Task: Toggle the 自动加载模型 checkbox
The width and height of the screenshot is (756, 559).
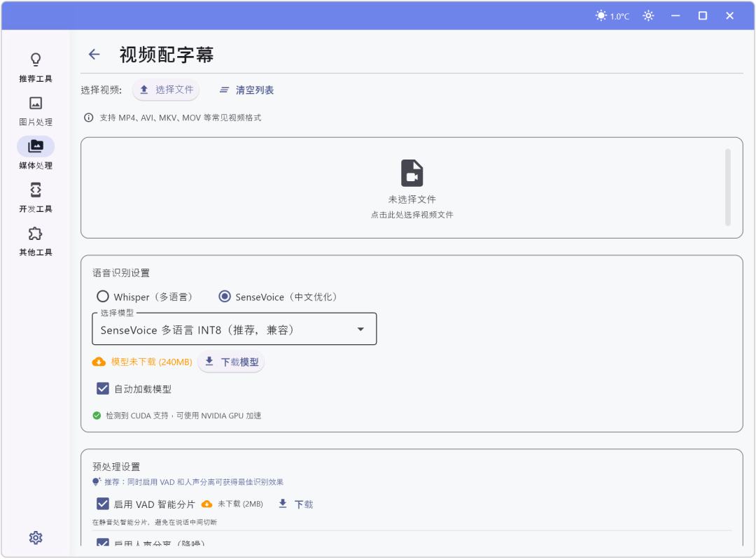Action: [103, 388]
